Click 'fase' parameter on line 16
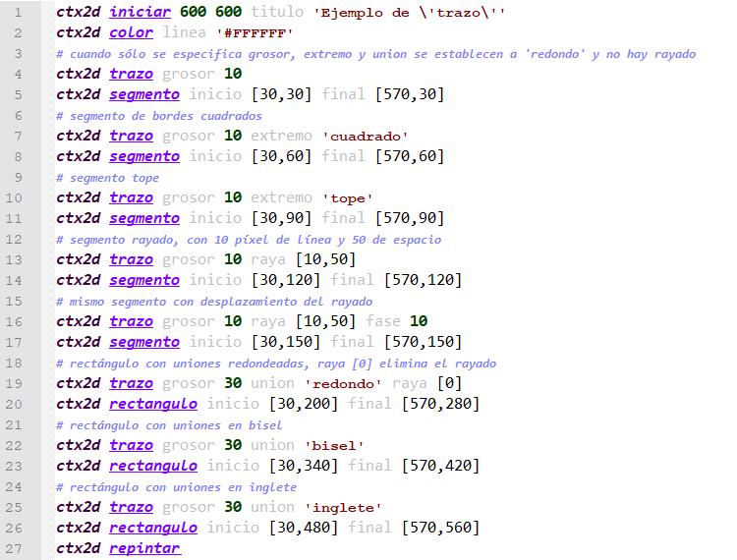Screen dimensions: 737x560 pos(383,321)
